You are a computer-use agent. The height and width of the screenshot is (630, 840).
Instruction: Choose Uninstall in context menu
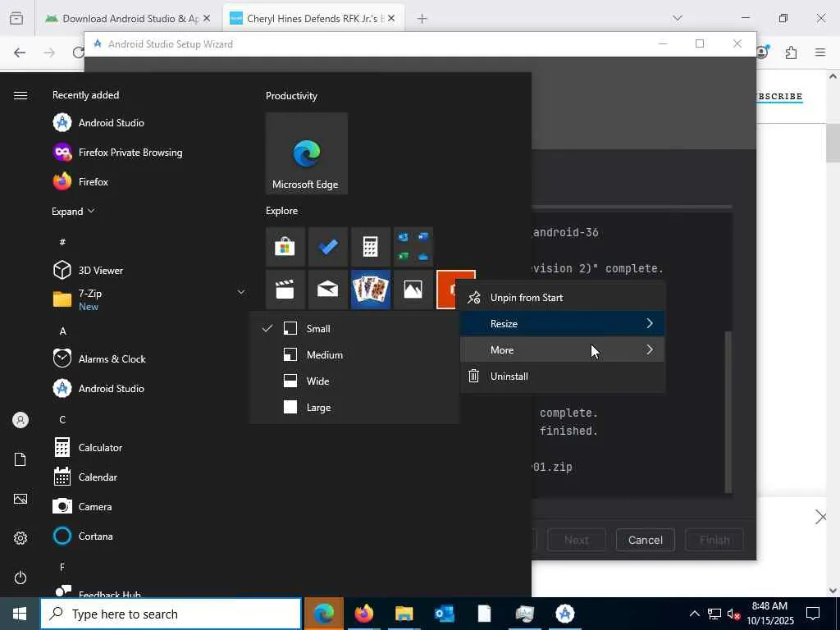tap(563, 376)
